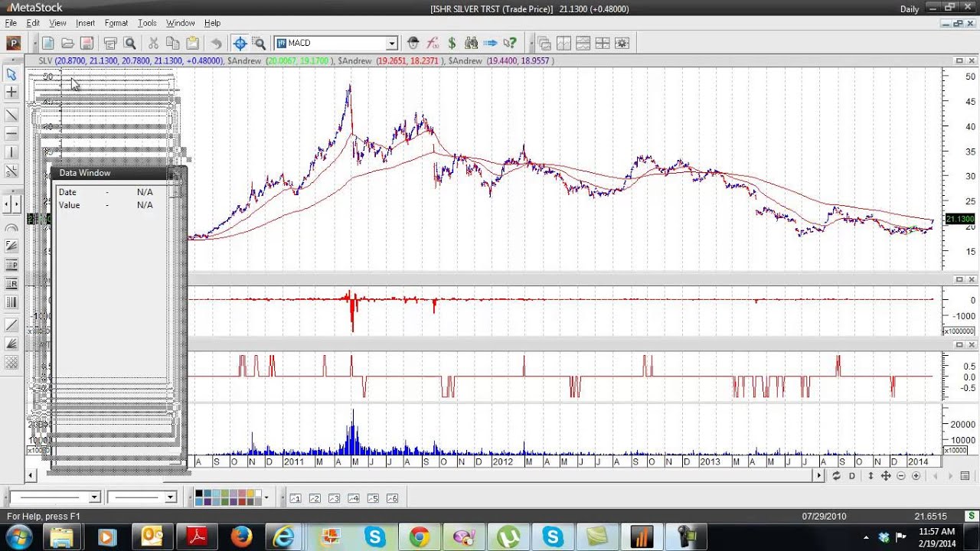Click the layout settings gear icon
This screenshot has height=551, width=980.
[x=622, y=44]
